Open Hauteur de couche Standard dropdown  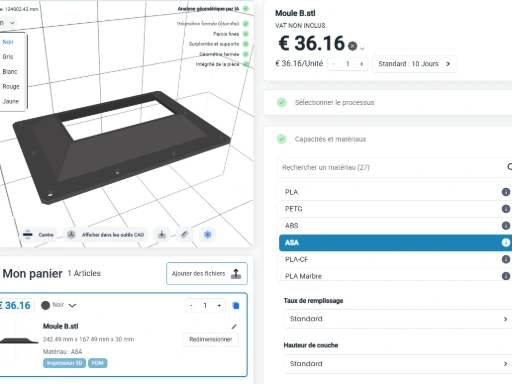tap(398, 364)
